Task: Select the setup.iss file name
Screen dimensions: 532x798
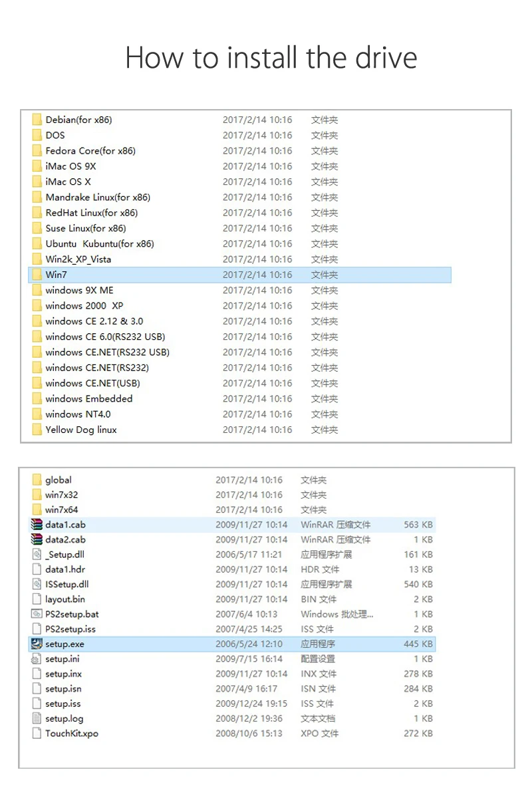Action: [x=63, y=704]
